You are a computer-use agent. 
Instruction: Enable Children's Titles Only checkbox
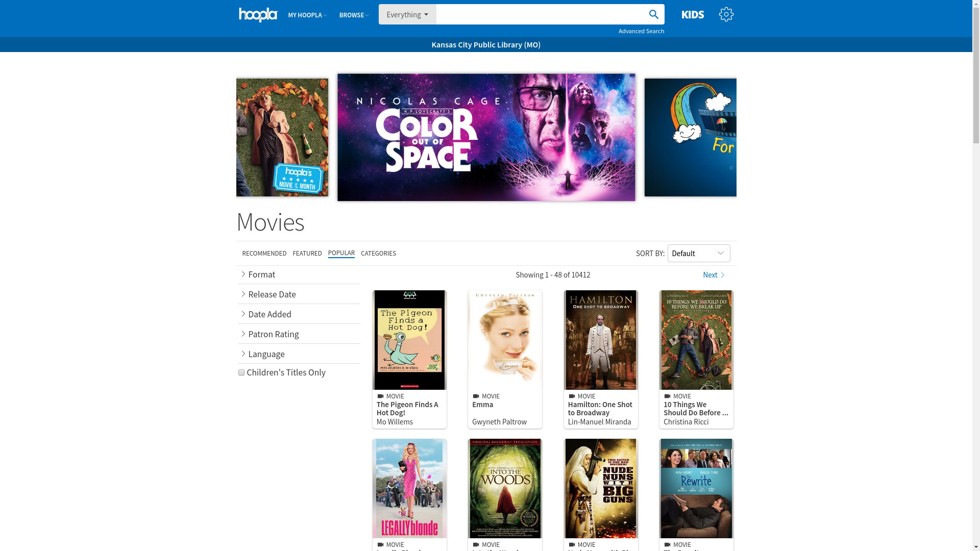241,372
